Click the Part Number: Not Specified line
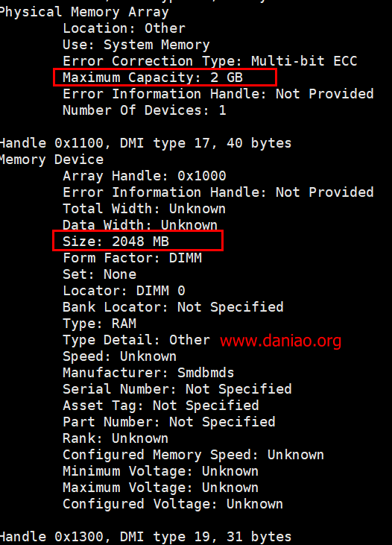The width and height of the screenshot is (392, 545). click(x=169, y=422)
